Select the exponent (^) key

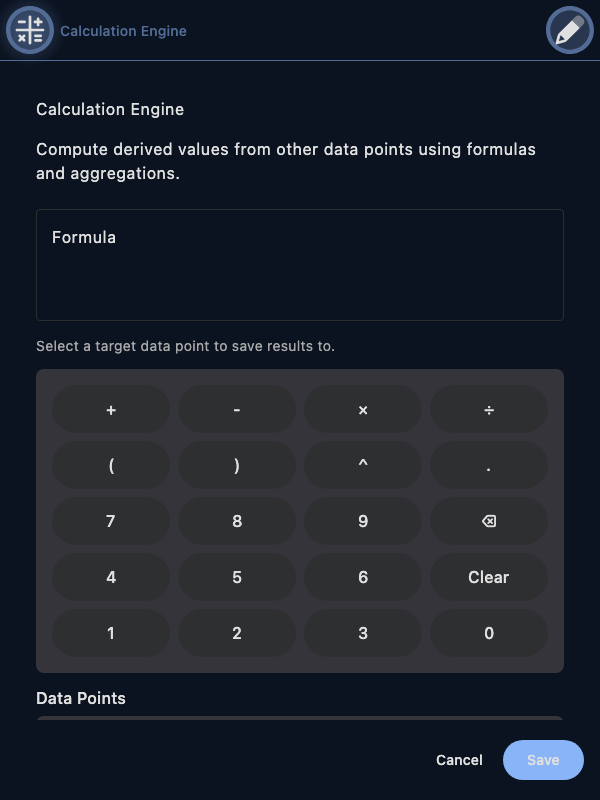[362, 465]
